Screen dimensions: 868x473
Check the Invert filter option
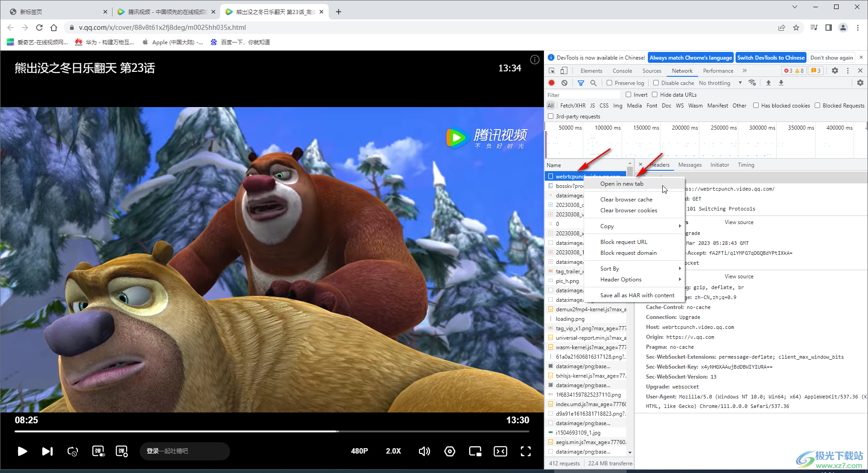point(628,94)
